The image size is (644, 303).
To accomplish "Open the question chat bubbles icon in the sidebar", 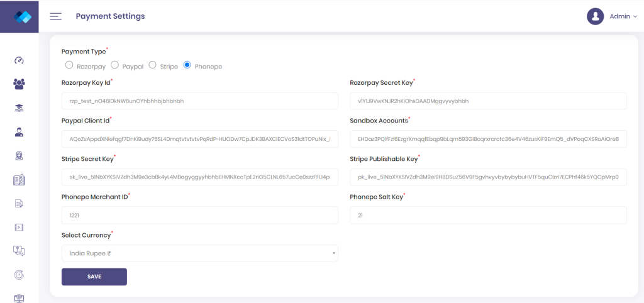I will tap(19, 251).
